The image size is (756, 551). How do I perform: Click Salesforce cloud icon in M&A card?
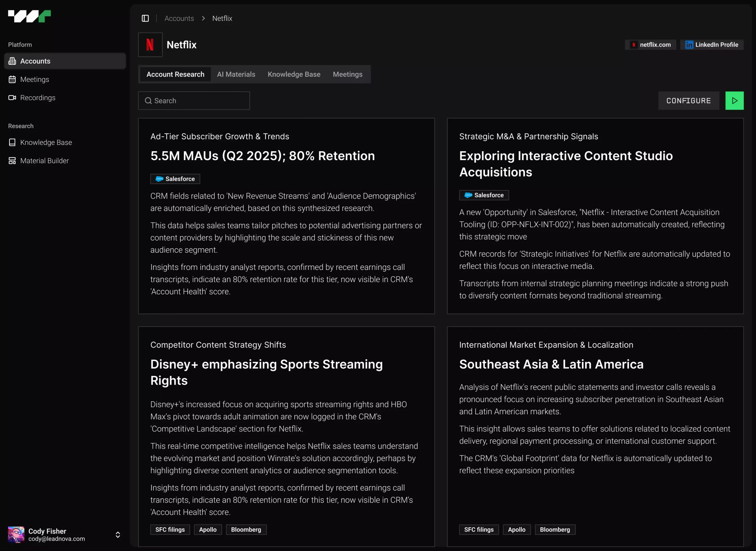pyautogui.click(x=468, y=195)
